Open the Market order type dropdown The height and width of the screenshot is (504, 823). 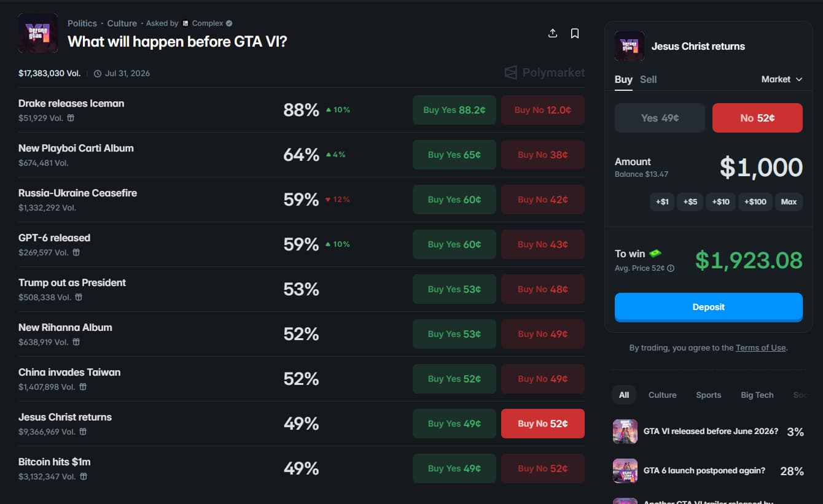(x=781, y=79)
